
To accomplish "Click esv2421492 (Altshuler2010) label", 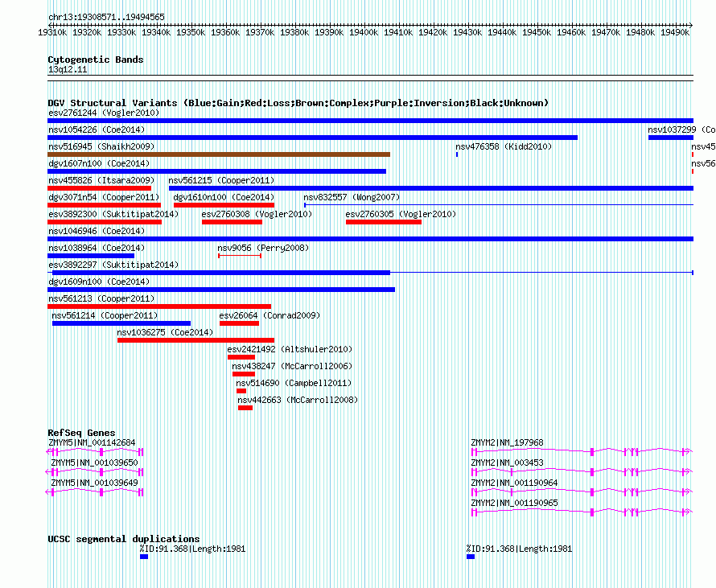I will [x=290, y=349].
